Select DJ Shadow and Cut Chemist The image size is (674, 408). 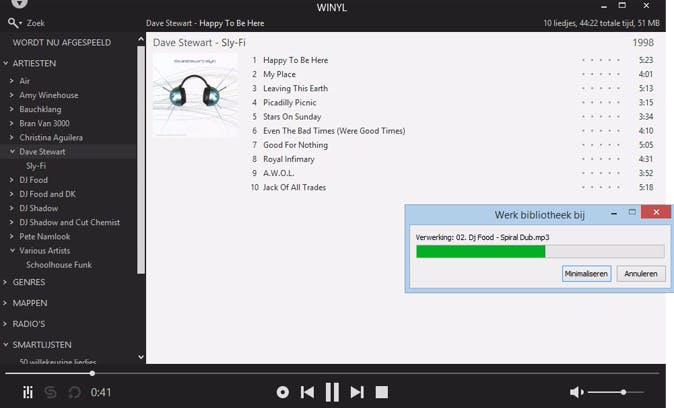pyautogui.click(x=70, y=222)
